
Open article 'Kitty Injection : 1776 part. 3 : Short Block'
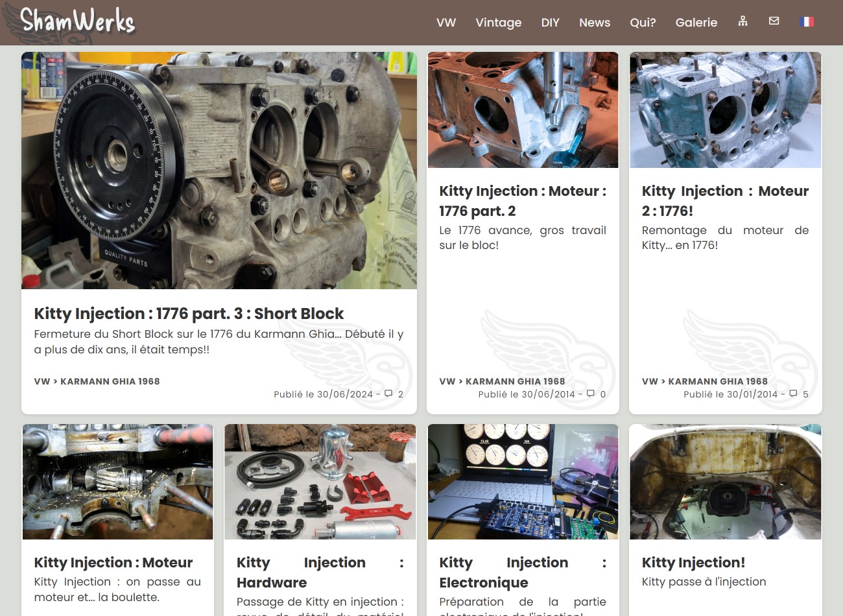pos(189,314)
